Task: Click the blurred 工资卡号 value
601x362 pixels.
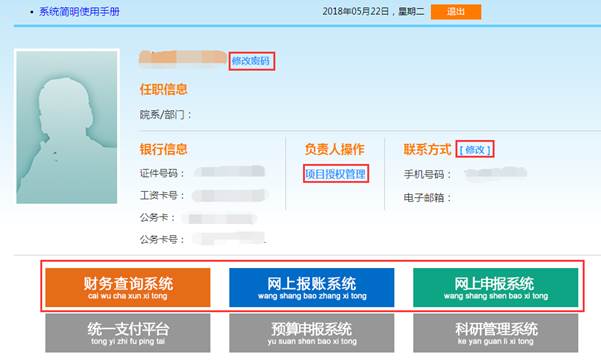Action: pyautogui.click(x=229, y=196)
